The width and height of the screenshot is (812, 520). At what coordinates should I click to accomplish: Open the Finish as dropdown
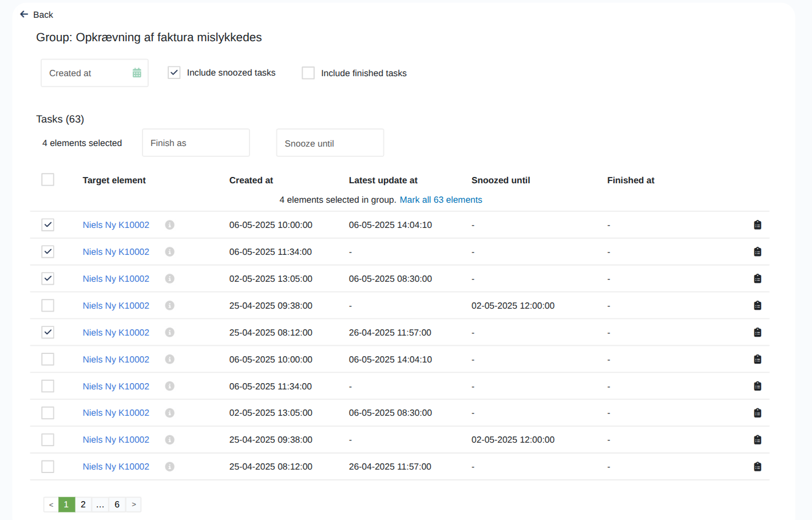(196, 143)
